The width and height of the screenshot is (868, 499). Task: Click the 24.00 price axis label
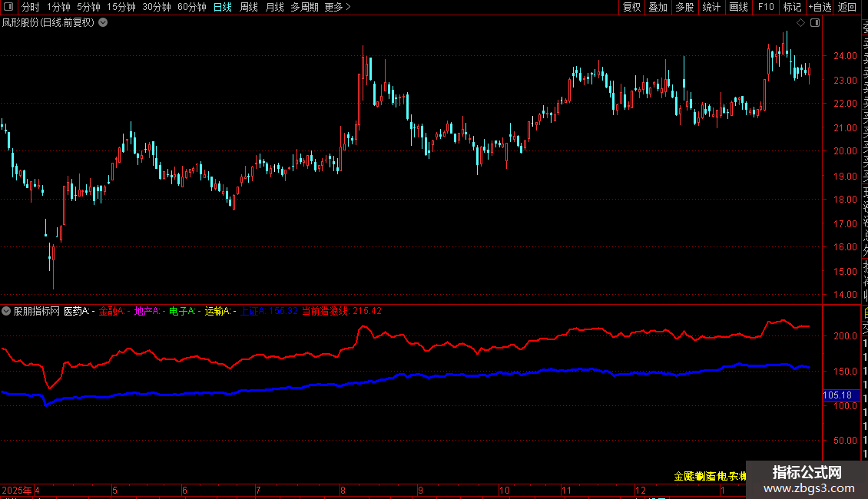click(x=845, y=56)
